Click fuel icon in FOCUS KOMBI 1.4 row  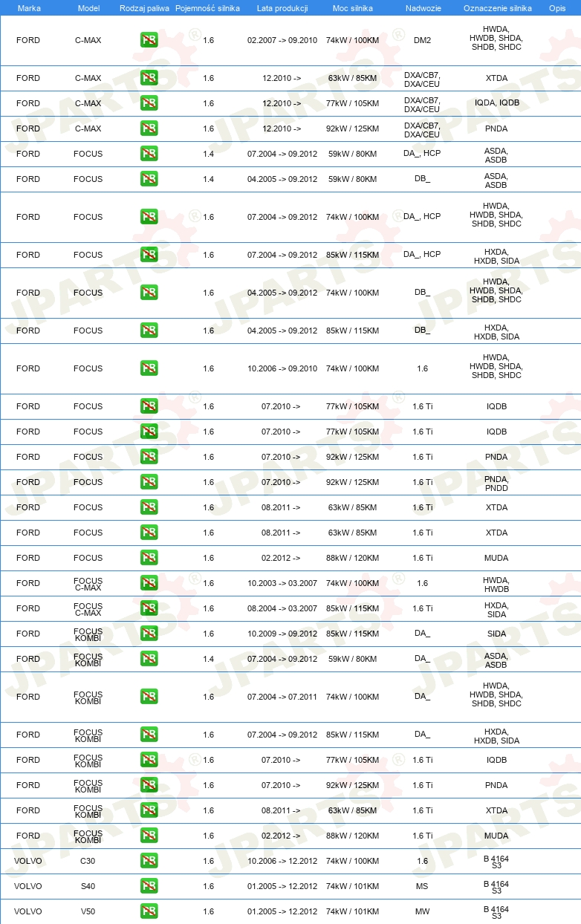pos(149,659)
